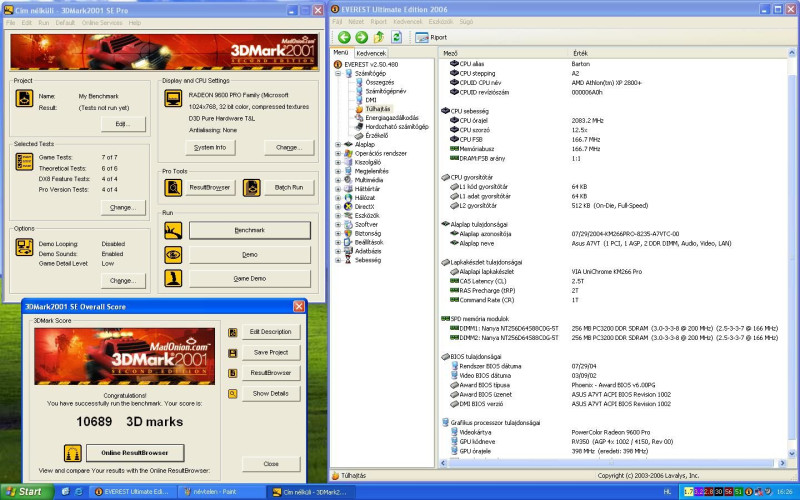The height and width of the screenshot is (500, 800).
Task: Click Change... button in Display and CPU Settings
Action: (289, 147)
